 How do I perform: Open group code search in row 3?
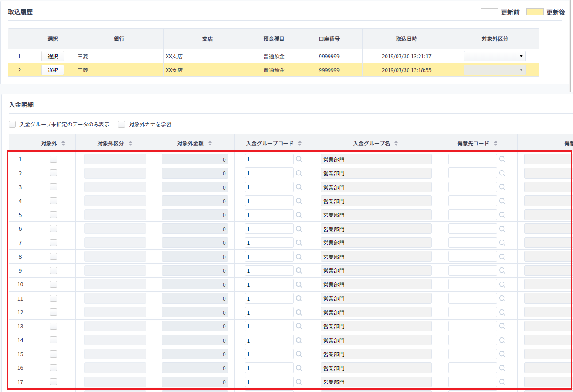[299, 187]
